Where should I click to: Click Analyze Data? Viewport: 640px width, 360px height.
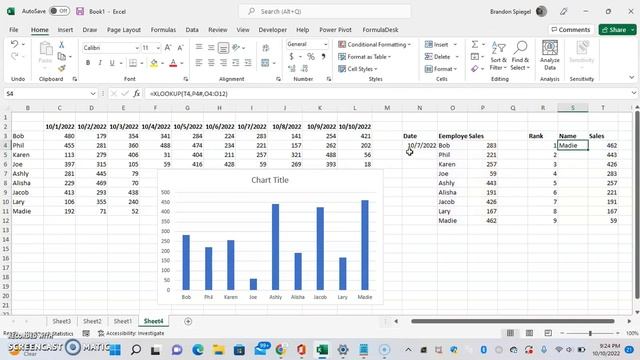pos(550,56)
